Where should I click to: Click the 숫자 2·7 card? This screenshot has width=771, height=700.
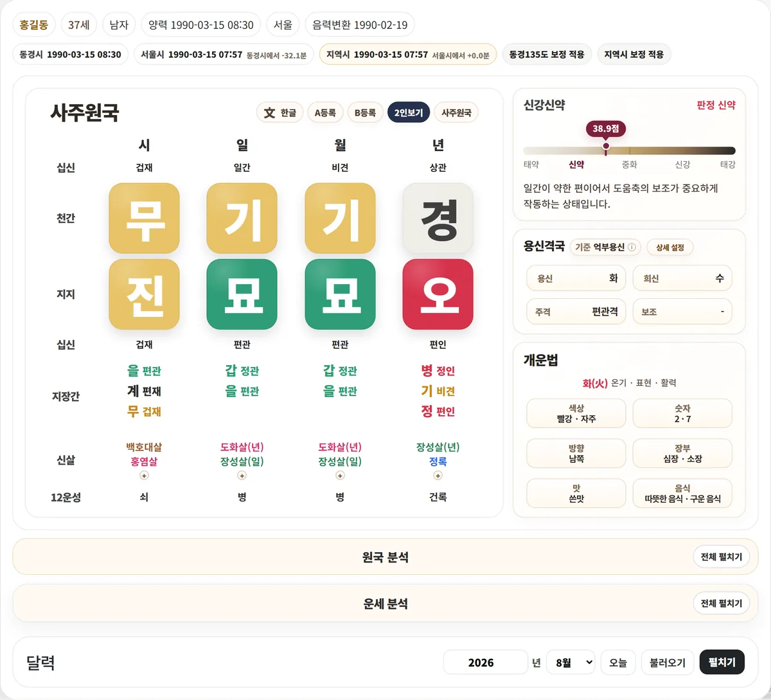[x=682, y=413]
